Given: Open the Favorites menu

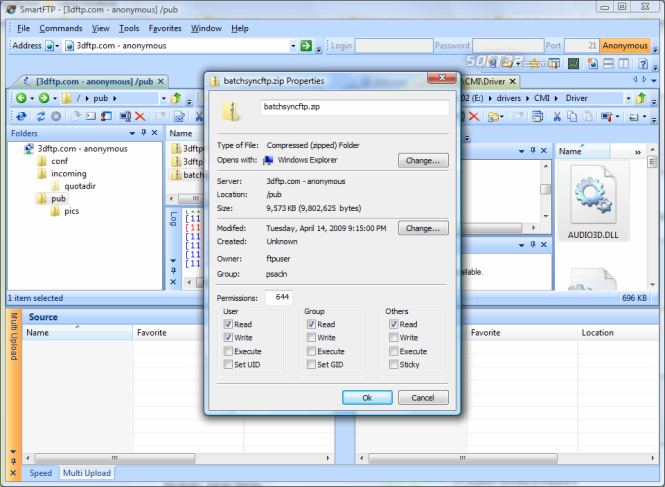Looking at the screenshot, I should tap(165, 28).
